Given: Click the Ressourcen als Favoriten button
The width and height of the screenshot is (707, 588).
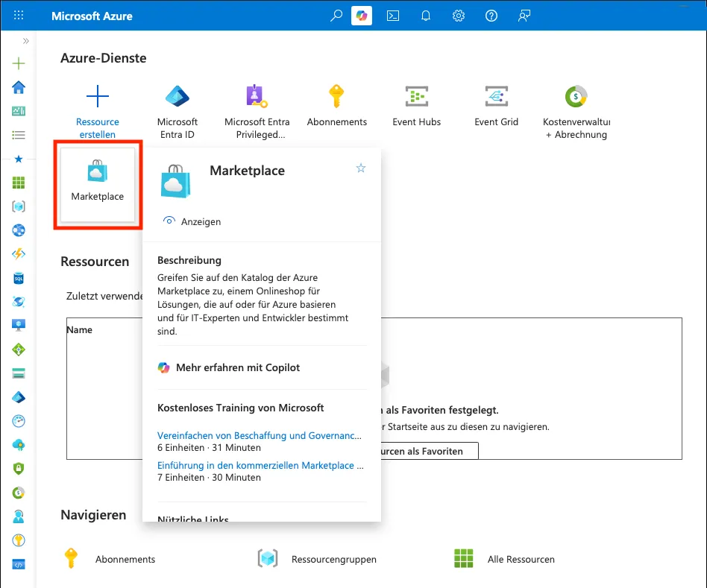Looking at the screenshot, I should 430,451.
